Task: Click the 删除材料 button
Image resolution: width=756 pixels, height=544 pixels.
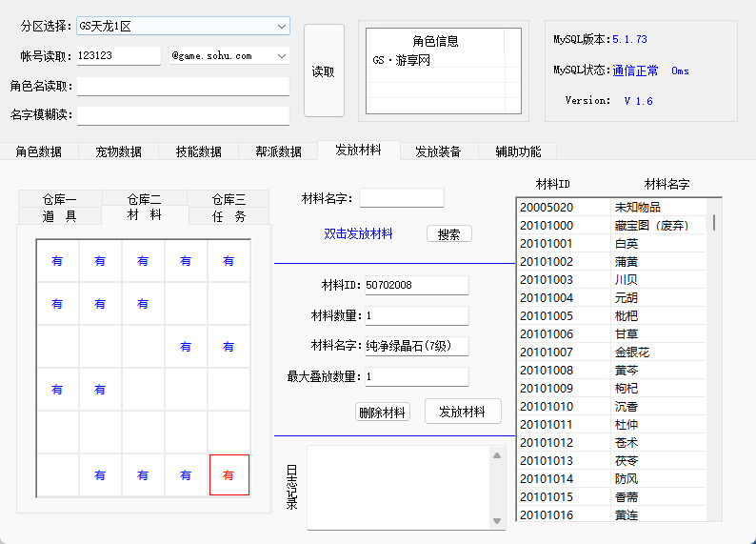Action: (x=382, y=413)
